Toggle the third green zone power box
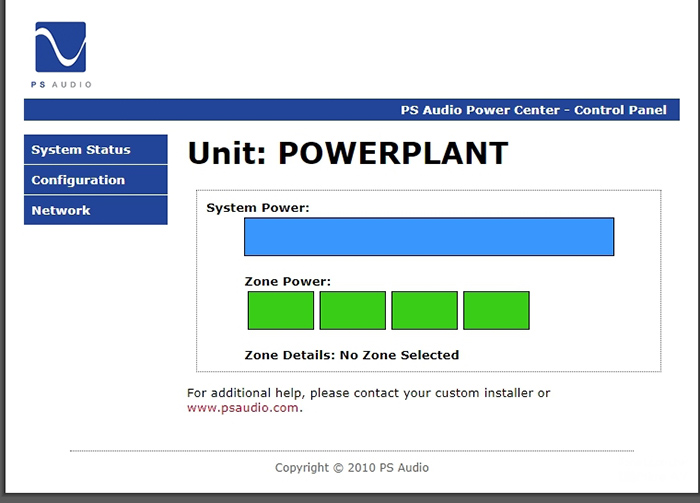Image resolution: width=700 pixels, height=503 pixels. click(x=425, y=311)
